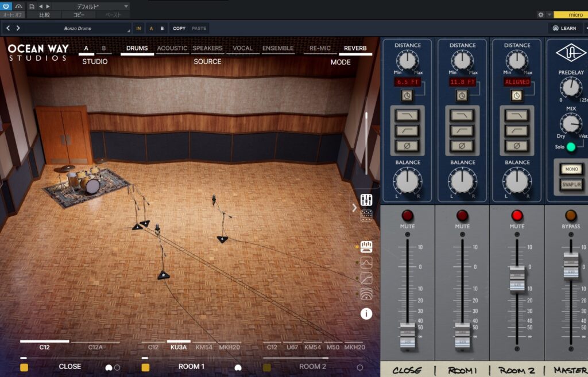This screenshot has width=588, height=377.
Task: Toggle the Solo reverb light
Action: pos(571,147)
